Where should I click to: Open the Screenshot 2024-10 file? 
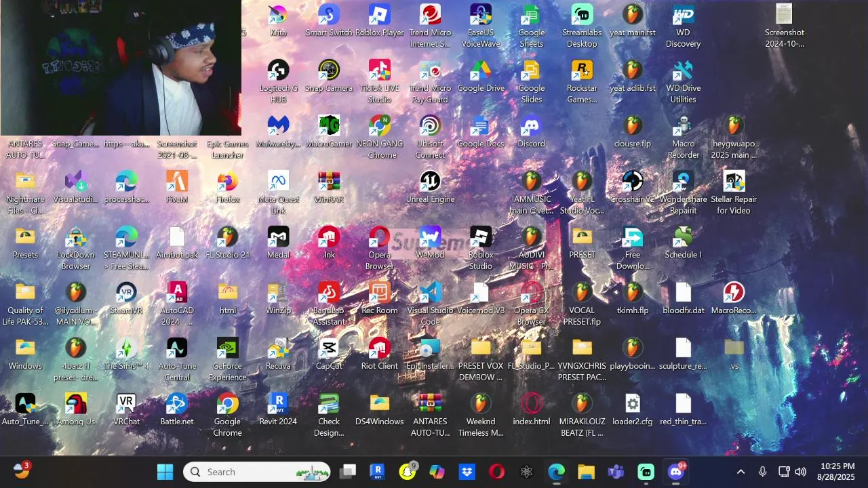784,26
